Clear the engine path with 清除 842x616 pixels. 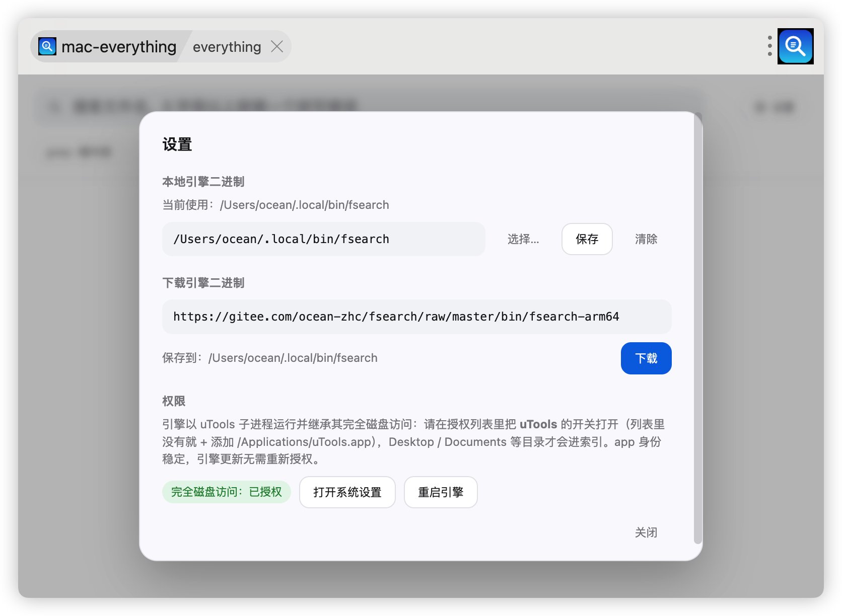coord(646,239)
